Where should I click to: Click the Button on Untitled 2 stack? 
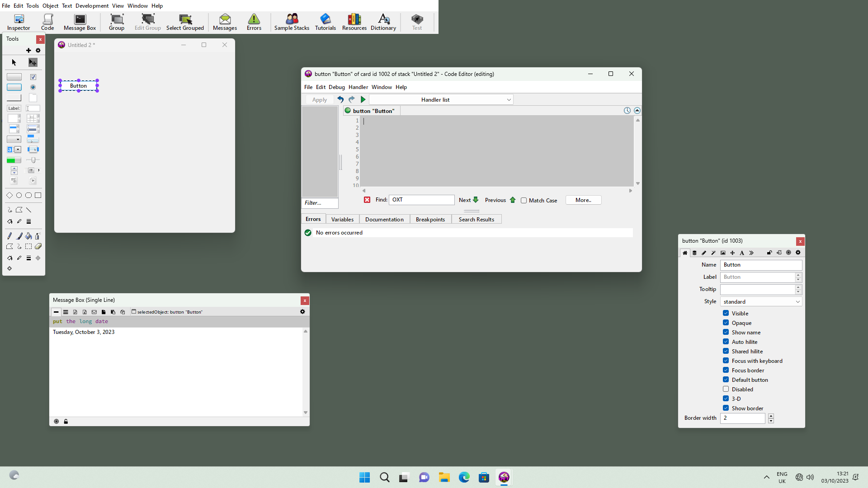(79, 85)
